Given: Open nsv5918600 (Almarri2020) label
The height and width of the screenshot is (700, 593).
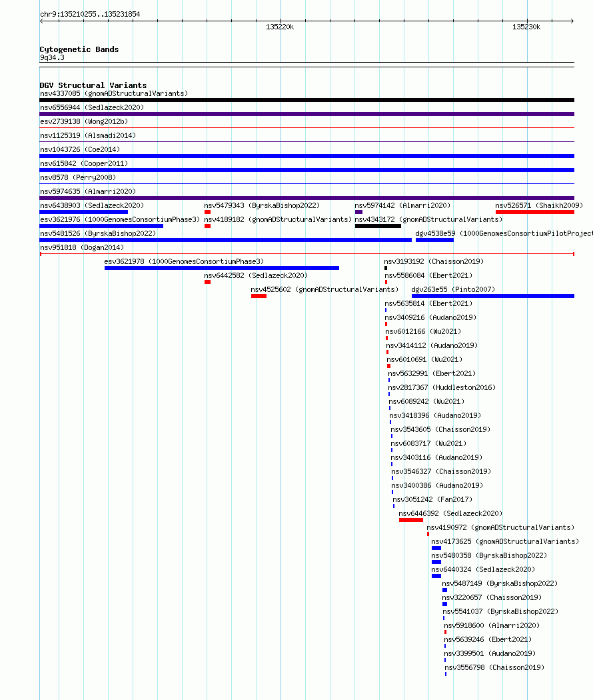Looking at the screenshot, I should [x=492, y=625].
